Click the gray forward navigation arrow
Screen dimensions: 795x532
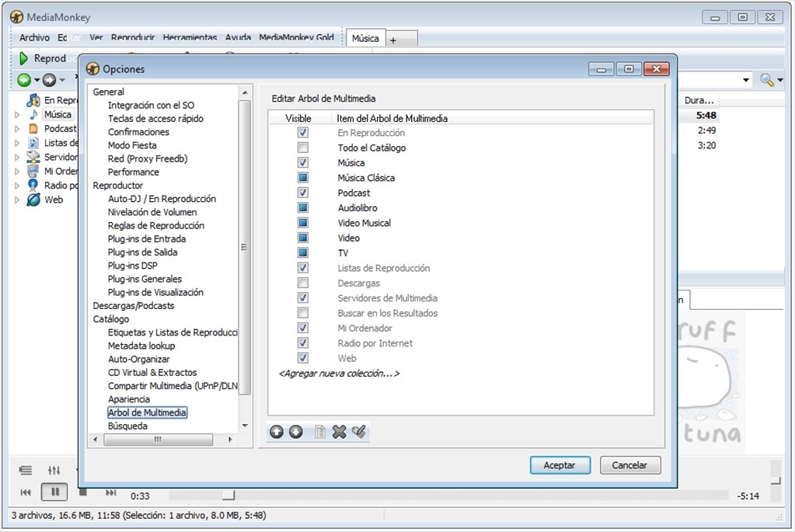49,79
